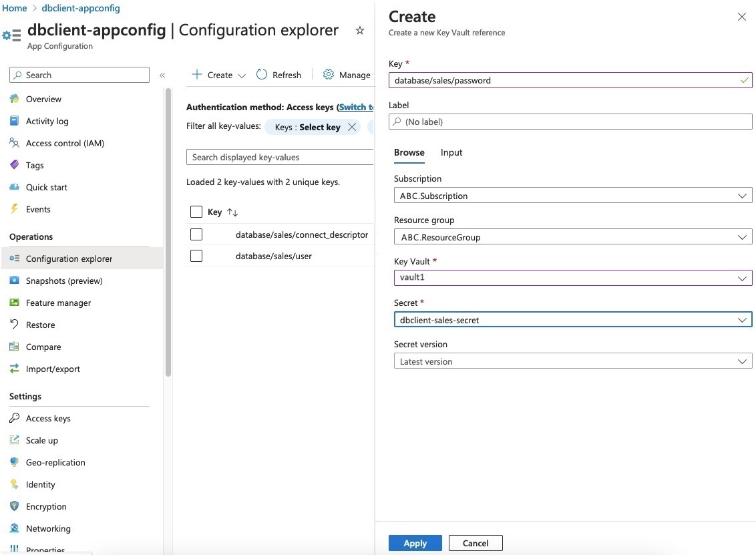Click the Cancel button
Image resolution: width=756 pixels, height=555 pixels.
pos(476,543)
